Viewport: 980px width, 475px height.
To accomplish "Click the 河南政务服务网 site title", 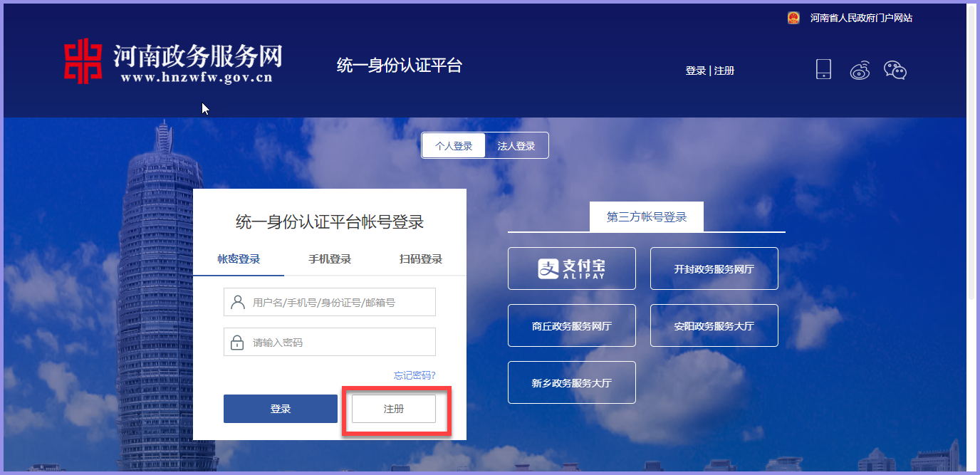I will 198,56.
